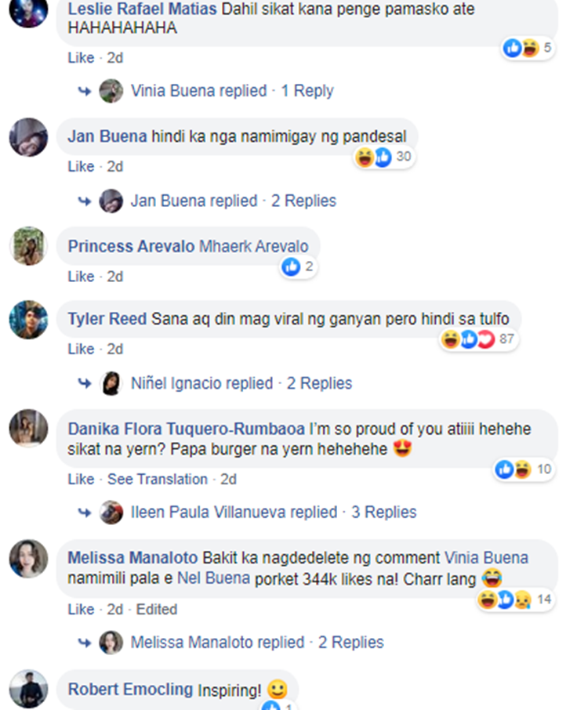The image size is (588, 710).
Task: Click Tyler Reed's profile picture
Action: pyautogui.click(x=28, y=319)
